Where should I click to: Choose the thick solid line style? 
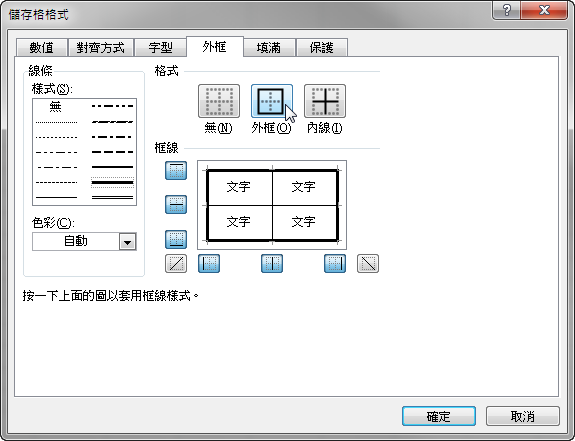point(112,182)
